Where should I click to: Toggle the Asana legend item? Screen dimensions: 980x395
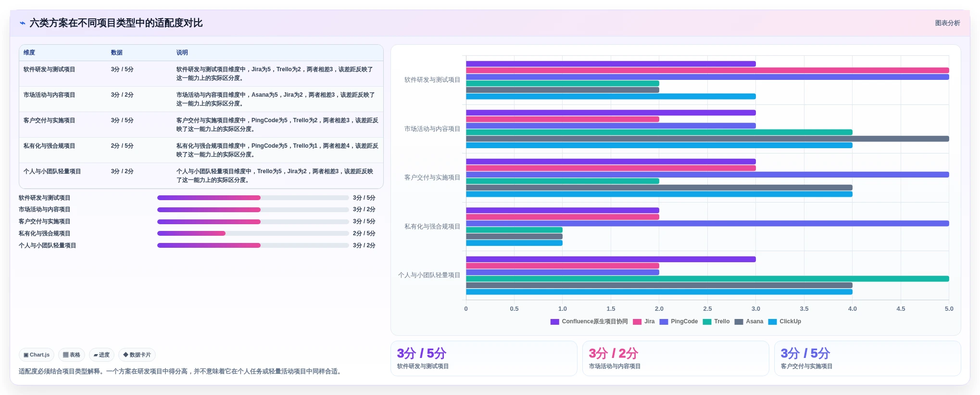[749, 322]
